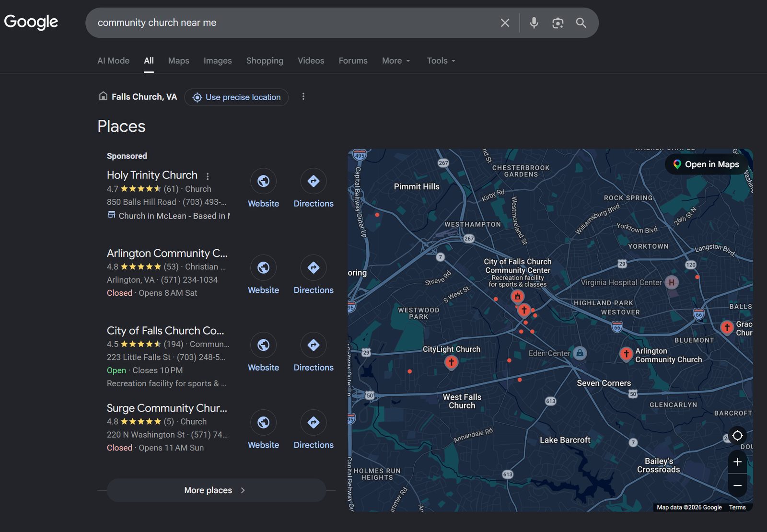Screen dimensions: 767x532
Task: Click 'Recreation facility for sports &' description
Action: coord(166,383)
